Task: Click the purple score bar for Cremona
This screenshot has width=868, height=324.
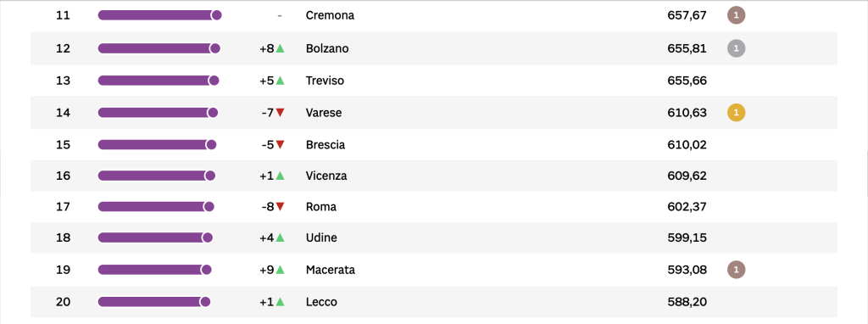Action: pos(159,15)
